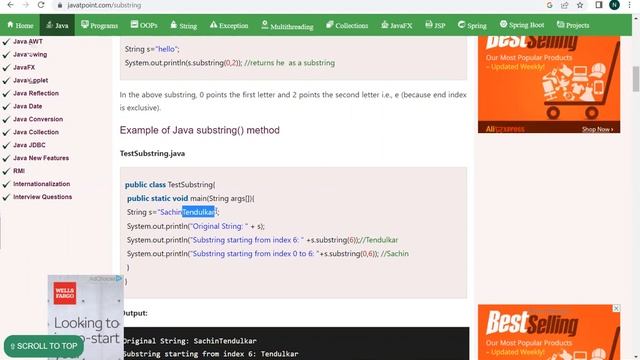Open the Spring menu item
Viewport: 640px width, 360px height.
tap(472, 25)
